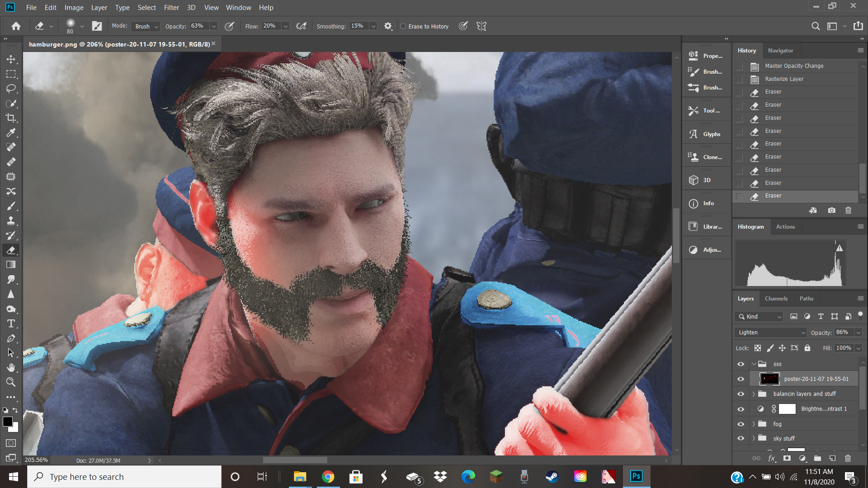Expand the sky stuff layer group

(754, 438)
